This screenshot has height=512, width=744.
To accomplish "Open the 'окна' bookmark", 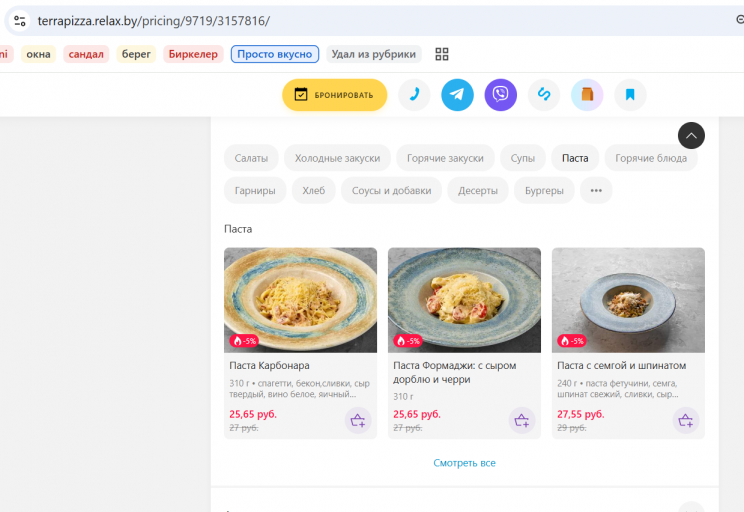I will 38,54.
